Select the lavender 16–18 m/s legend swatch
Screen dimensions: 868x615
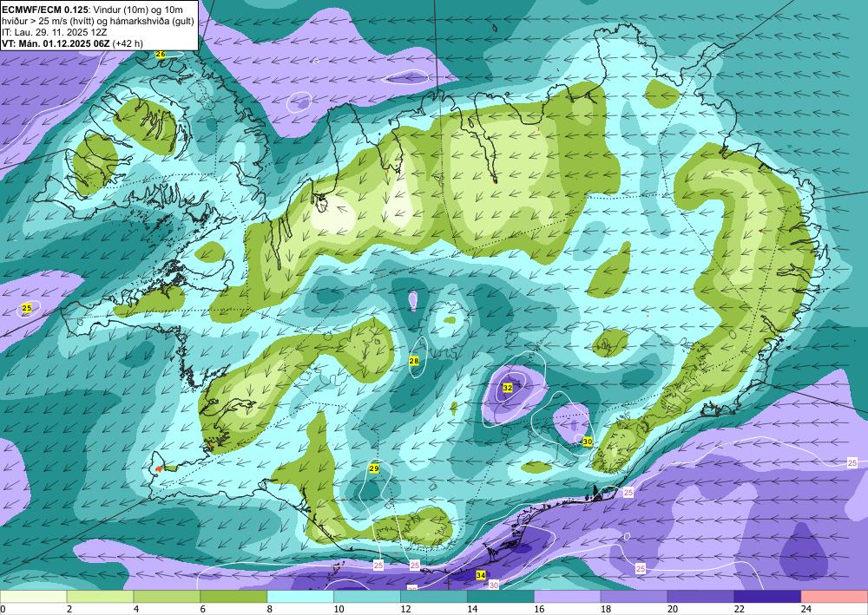tap(568, 597)
